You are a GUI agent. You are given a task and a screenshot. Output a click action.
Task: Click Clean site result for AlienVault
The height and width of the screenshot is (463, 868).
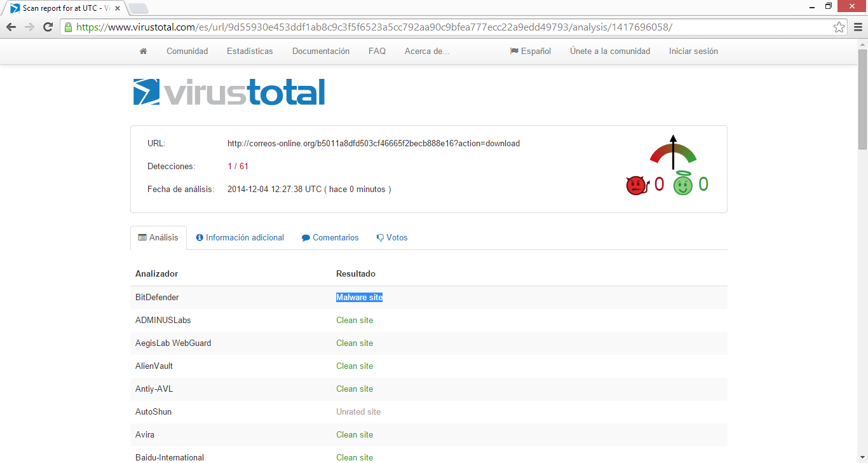click(355, 366)
